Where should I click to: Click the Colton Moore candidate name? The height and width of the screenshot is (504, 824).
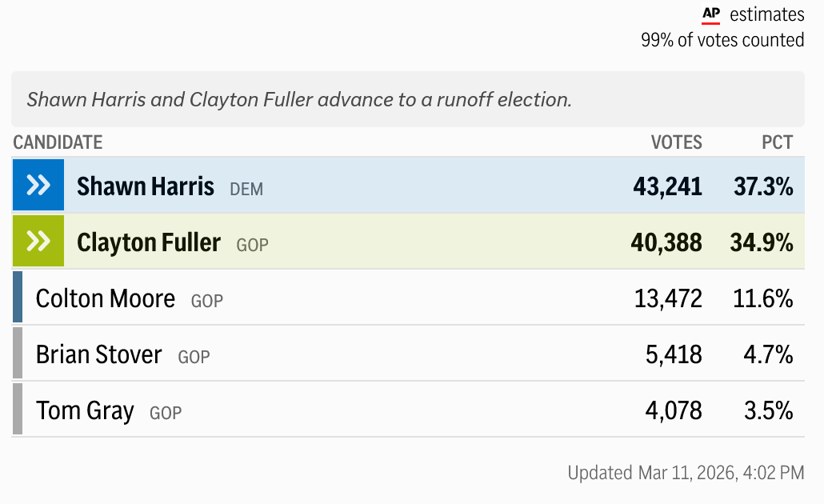point(106,298)
